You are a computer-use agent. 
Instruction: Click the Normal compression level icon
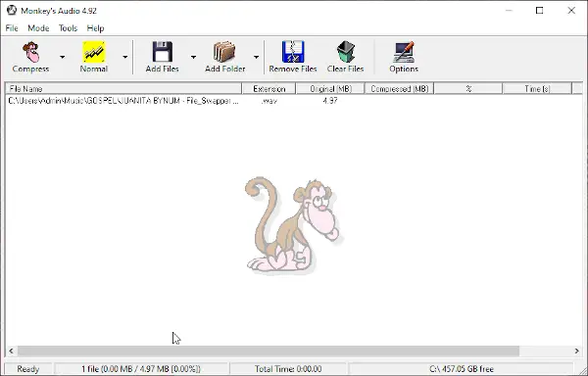[94, 52]
